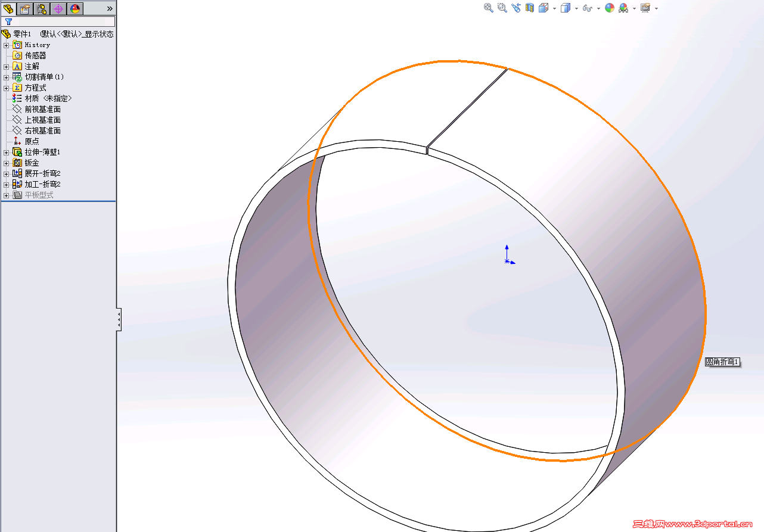Switch to the FeatureManager design tree tab

click(8, 8)
